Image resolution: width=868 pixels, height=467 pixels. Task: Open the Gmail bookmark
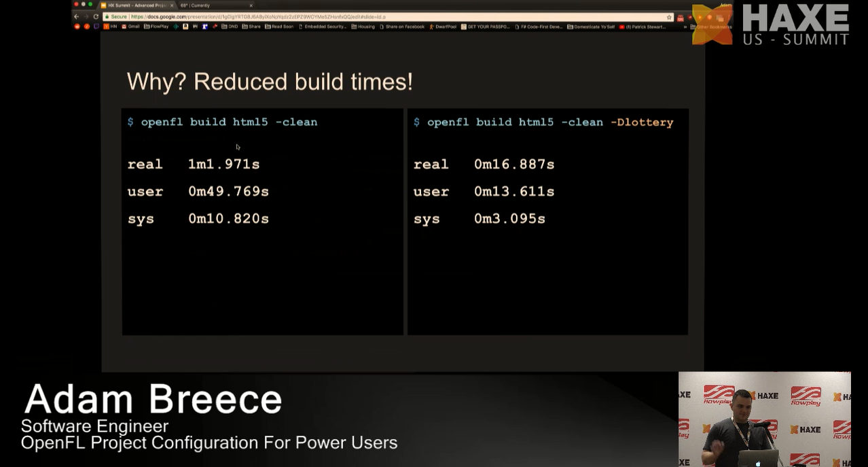click(x=131, y=27)
